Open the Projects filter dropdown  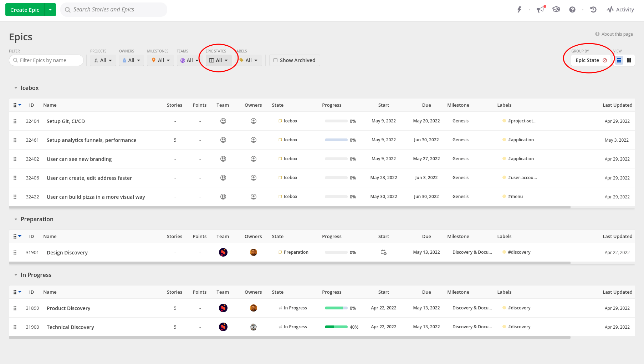(103, 60)
